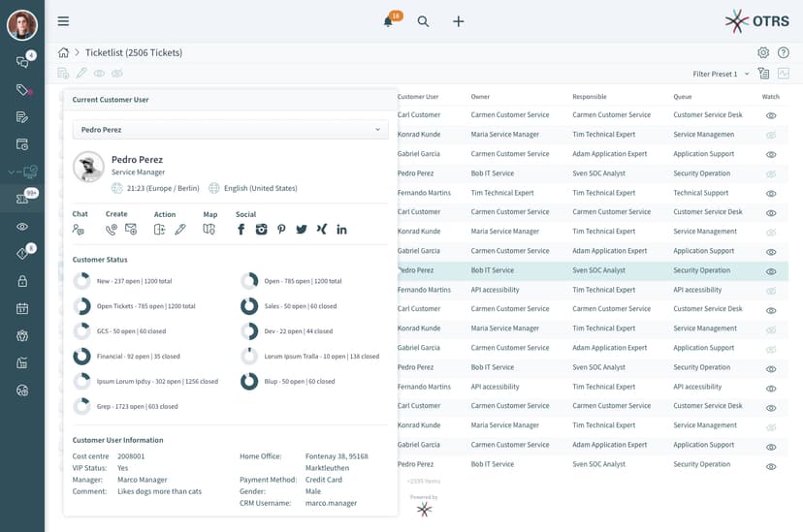The width and height of the screenshot is (803, 532).
Task: Select highlighted Sven SOC Analyst cell
Action: [598, 270]
